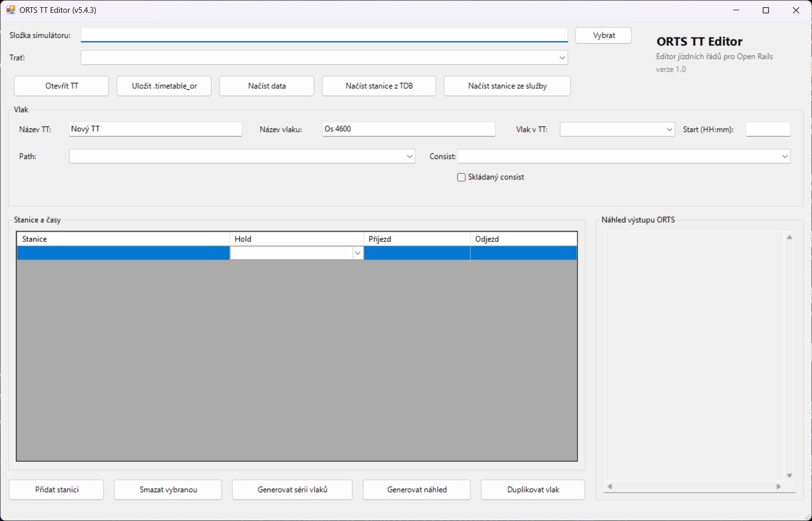This screenshot has width=812, height=521.
Task: Click Uložit .timetable_or button
Action: pos(164,86)
